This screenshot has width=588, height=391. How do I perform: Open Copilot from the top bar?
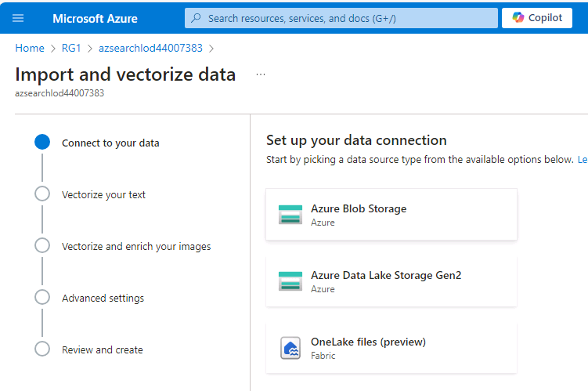(537, 18)
